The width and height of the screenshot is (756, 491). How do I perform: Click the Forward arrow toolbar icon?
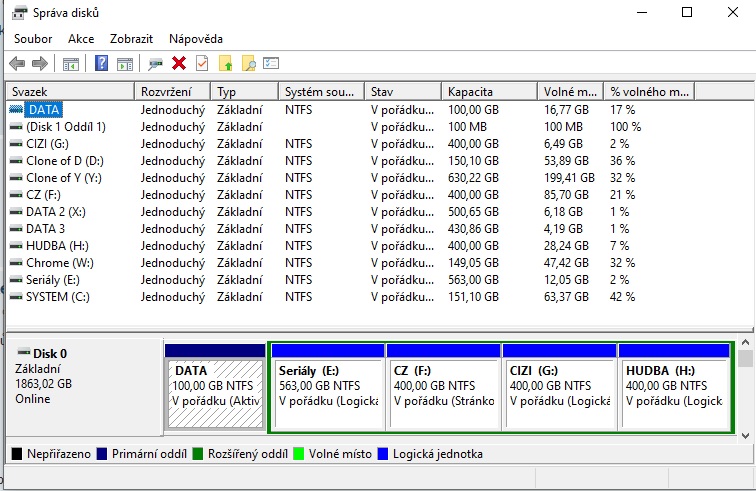(x=40, y=64)
